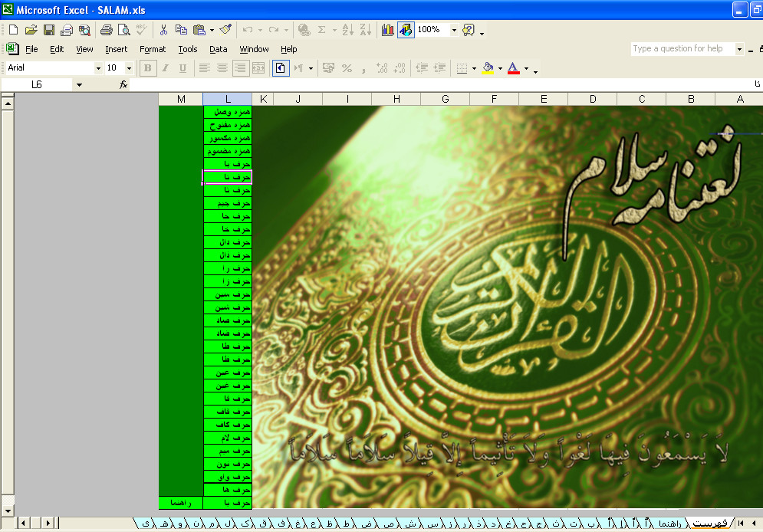Toggle Center alignment

pyautogui.click(x=222, y=68)
